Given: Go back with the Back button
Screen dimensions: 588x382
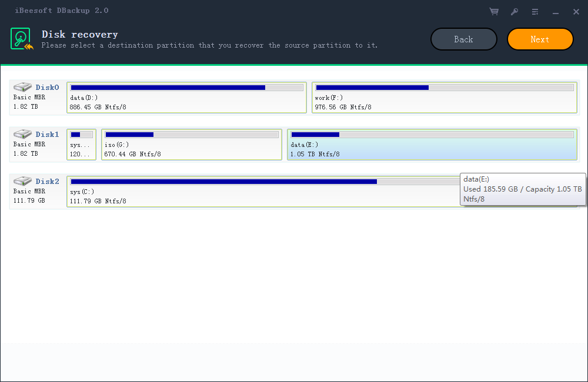Looking at the screenshot, I should click(464, 39).
